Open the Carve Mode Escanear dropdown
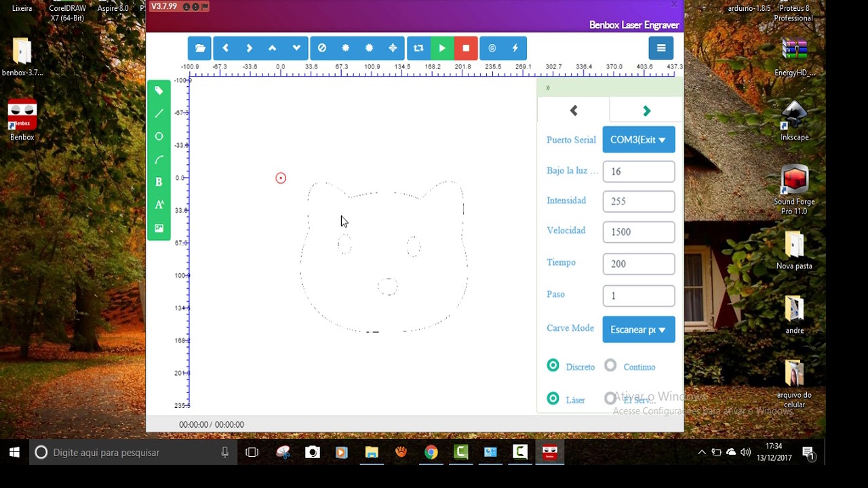The image size is (868, 488). pos(639,329)
